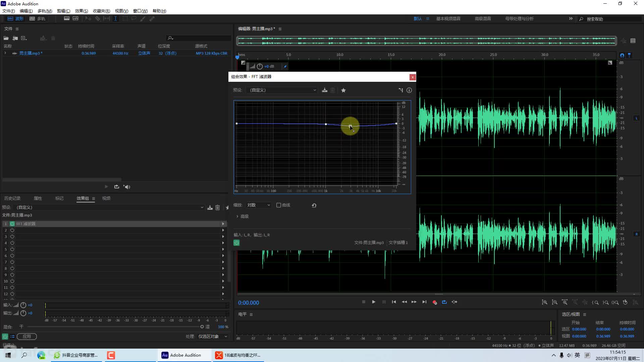
Task: Open 处理 仅选区对象 dropdown
Action: (213, 337)
